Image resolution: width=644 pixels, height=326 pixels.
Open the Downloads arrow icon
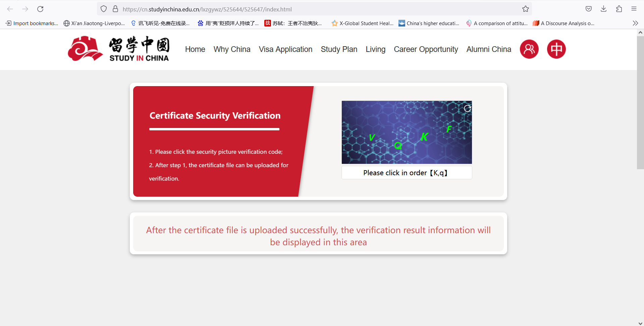tap(604, 9)
